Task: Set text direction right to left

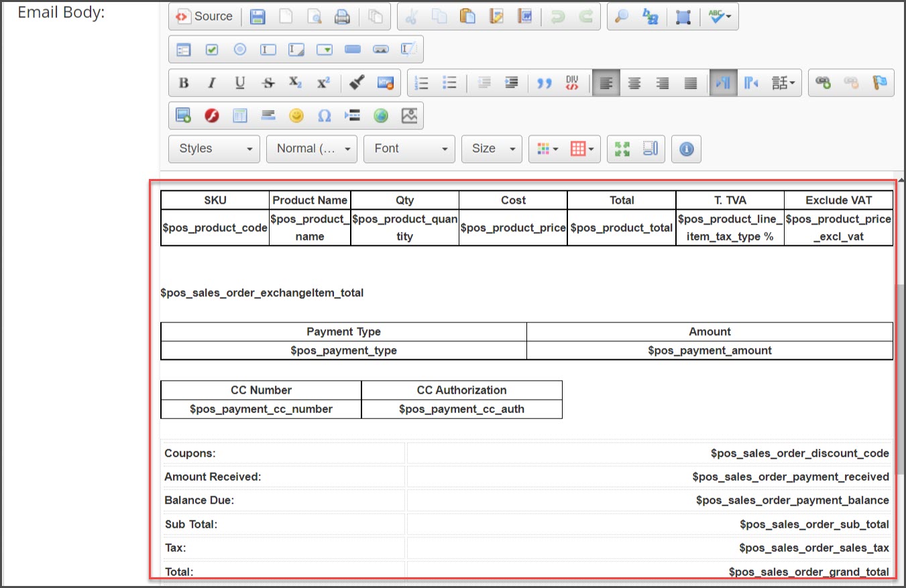Action: click(751, 83)
